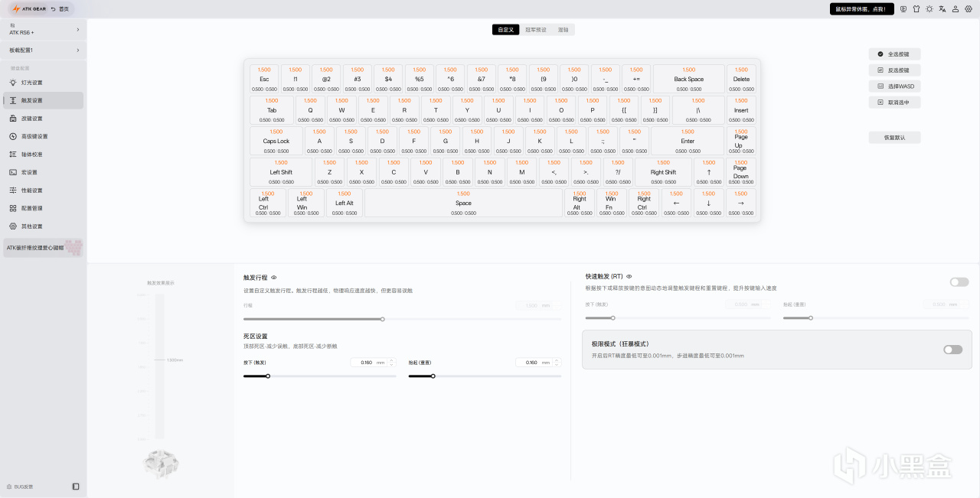Open the user account icon
Image resolution: width=980 pixels, height=498 pixels.
click(955, 9)
